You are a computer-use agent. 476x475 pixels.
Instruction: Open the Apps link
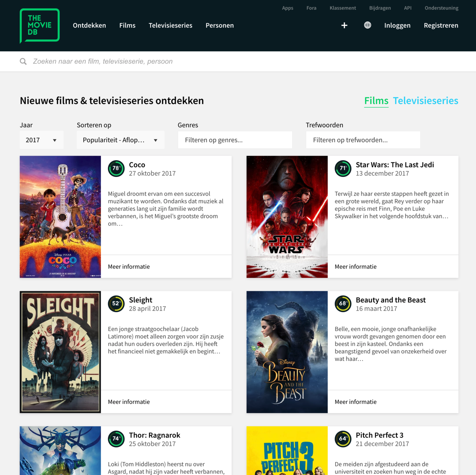[288, 8]
